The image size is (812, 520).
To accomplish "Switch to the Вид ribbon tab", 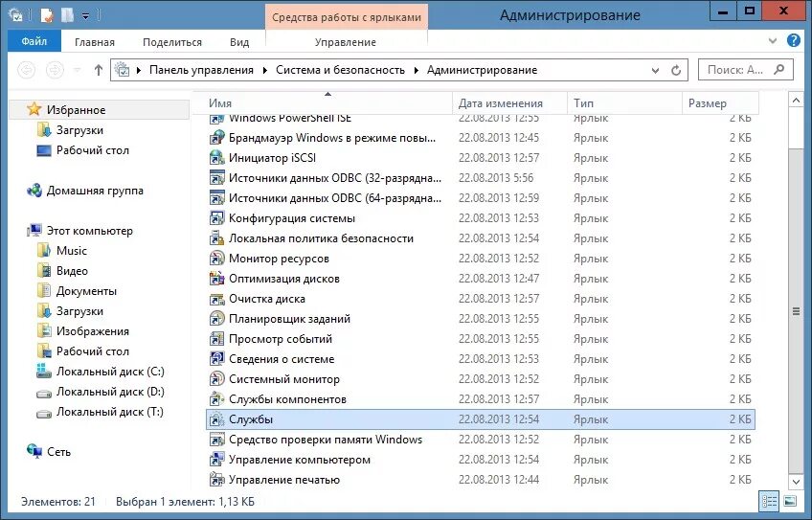I will [239, 42].
